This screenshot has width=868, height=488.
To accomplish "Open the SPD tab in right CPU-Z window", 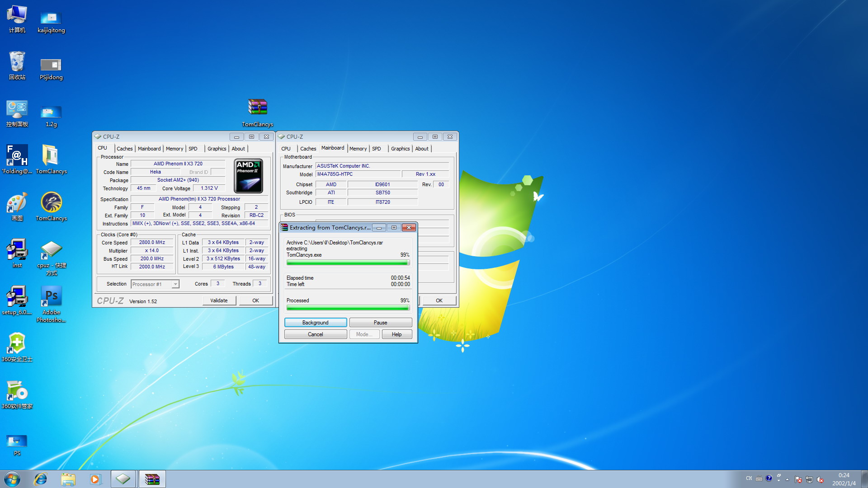I will [x=376, y=149].
